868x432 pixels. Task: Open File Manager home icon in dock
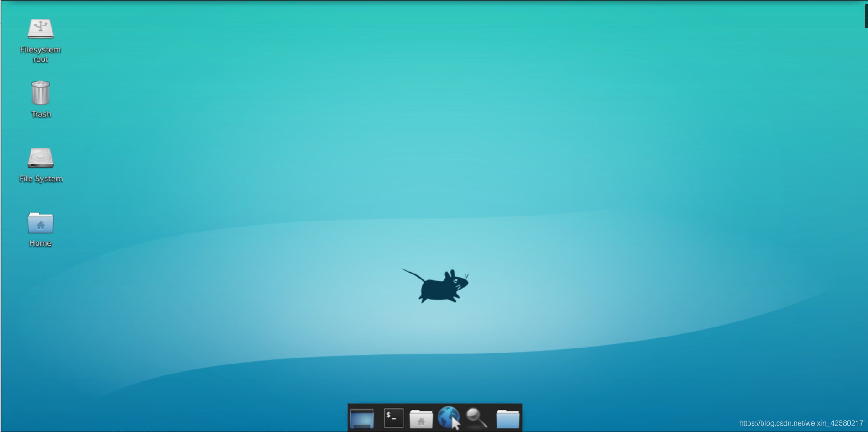point(421,418)
